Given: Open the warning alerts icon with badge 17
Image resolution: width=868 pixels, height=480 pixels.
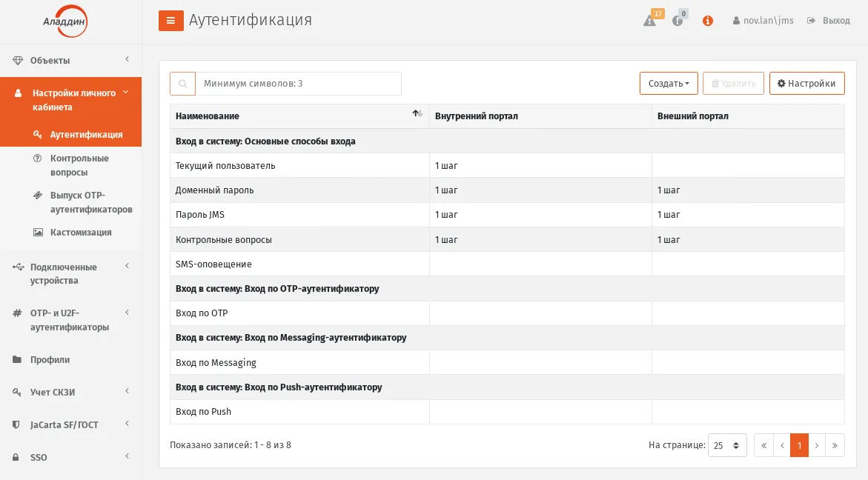Looking at the screenshot, I should pos(651,19).
